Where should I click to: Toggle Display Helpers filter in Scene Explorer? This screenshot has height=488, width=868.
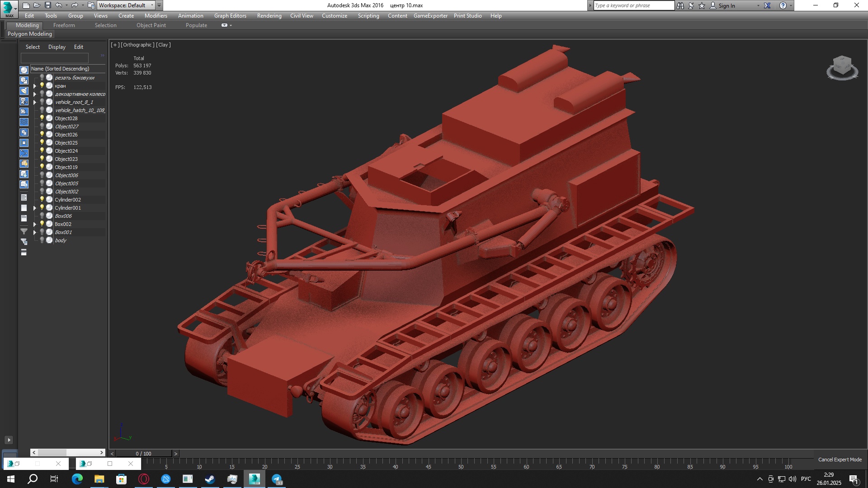pyautogui.click(x=24, y=112)
